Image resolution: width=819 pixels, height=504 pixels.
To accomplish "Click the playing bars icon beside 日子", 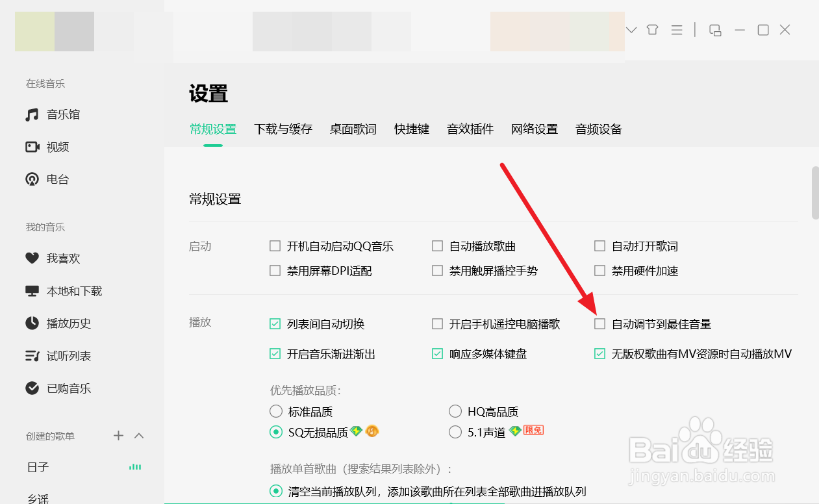I will pyautogui.click(x=135, y=467).
